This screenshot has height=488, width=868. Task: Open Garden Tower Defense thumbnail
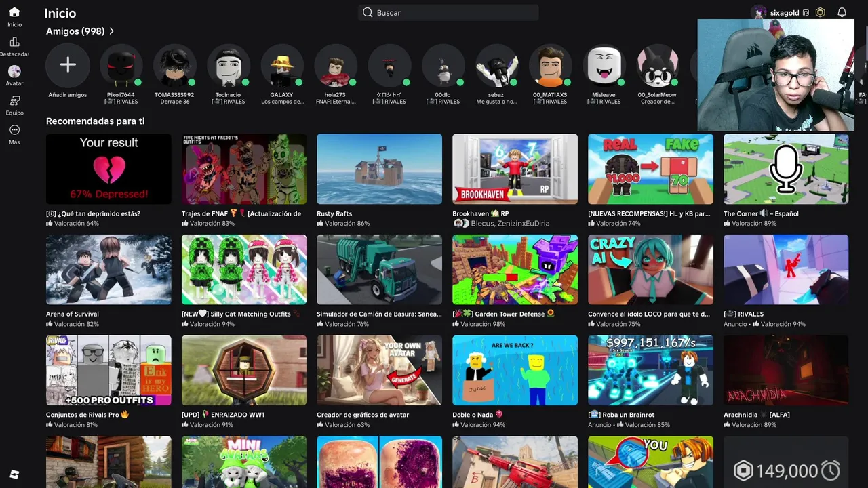515,270
